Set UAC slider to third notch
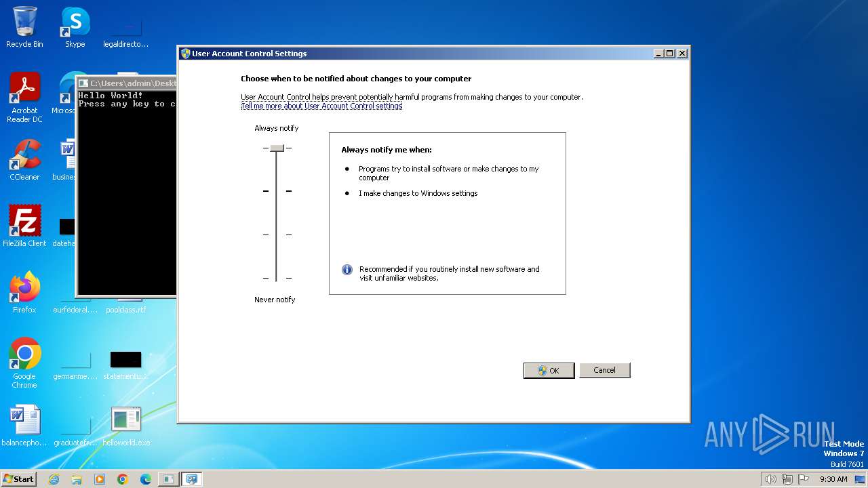 [277, 235]
